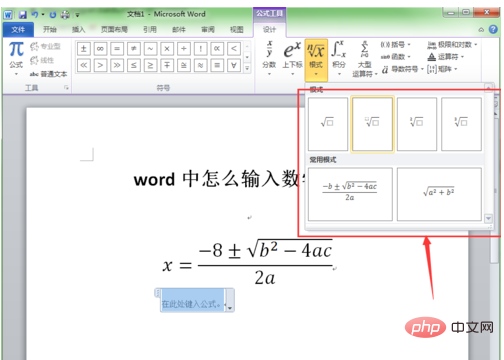Insert the proportional-to ∝ symbol
504x360 pixels.
[x=217, y=49]
